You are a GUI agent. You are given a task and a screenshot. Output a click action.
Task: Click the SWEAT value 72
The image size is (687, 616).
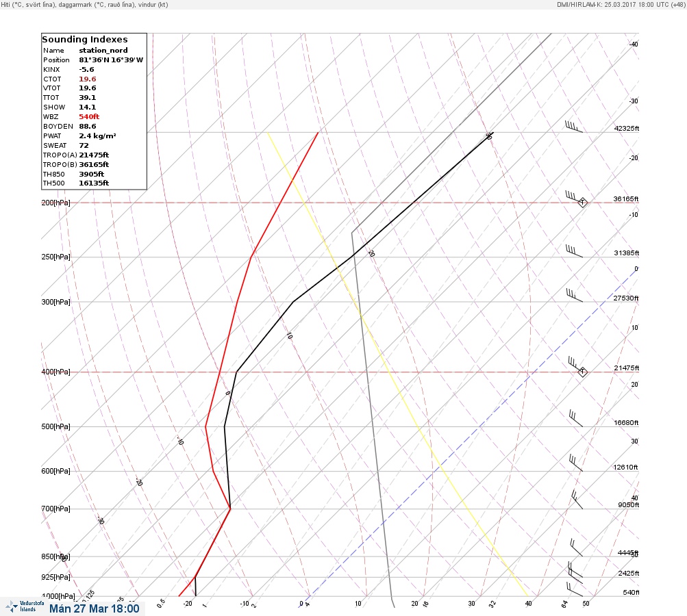point(84,145)
